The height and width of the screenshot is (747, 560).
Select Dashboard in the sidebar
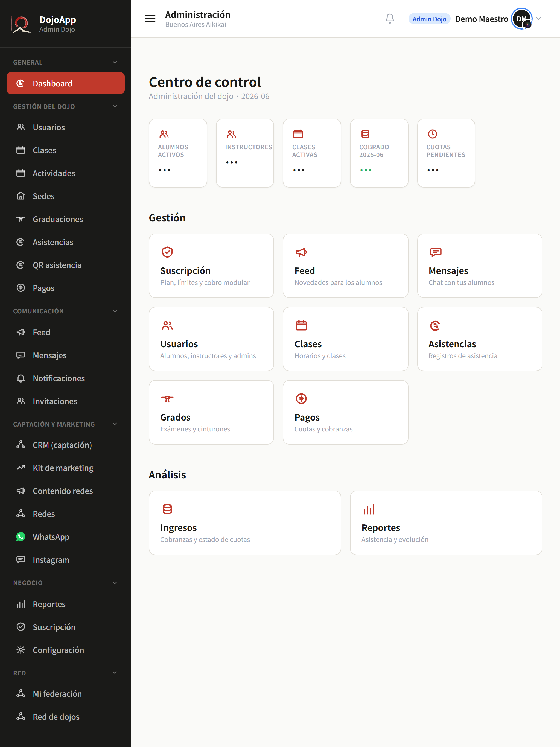[66, 83]
